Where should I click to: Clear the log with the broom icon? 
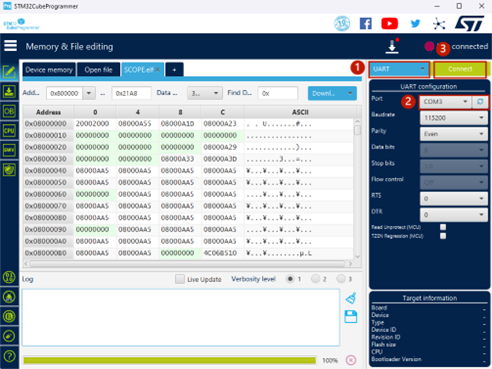pos(351,298)
